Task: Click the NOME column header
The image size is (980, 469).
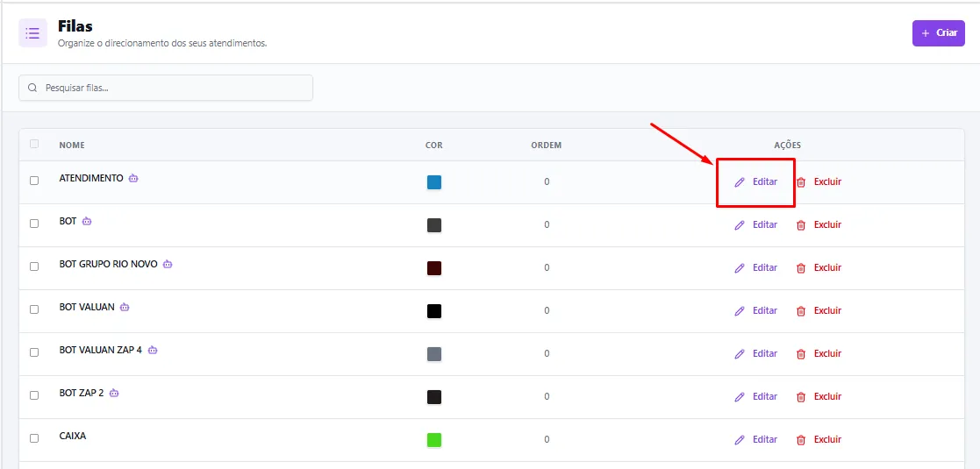Action: [x=72, y=146]
